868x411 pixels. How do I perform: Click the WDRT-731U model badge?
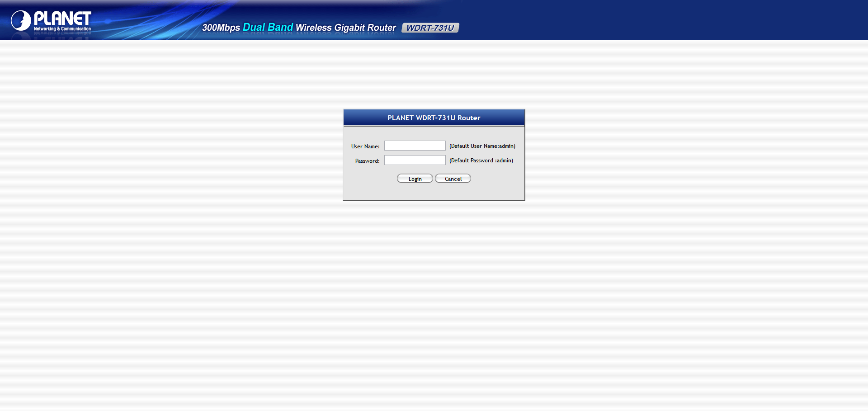point(430,28)
